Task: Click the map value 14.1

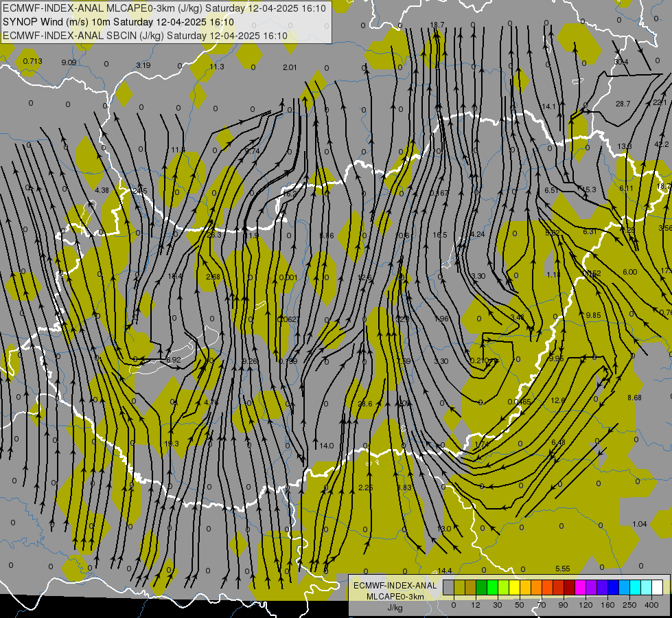Action: coord(548,106)
